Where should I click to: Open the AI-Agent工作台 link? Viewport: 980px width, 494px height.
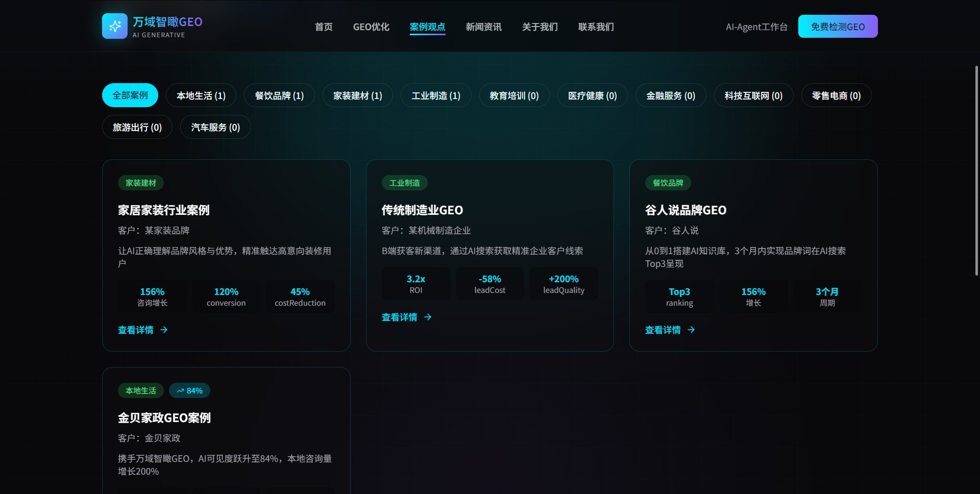tap(756, 27)
